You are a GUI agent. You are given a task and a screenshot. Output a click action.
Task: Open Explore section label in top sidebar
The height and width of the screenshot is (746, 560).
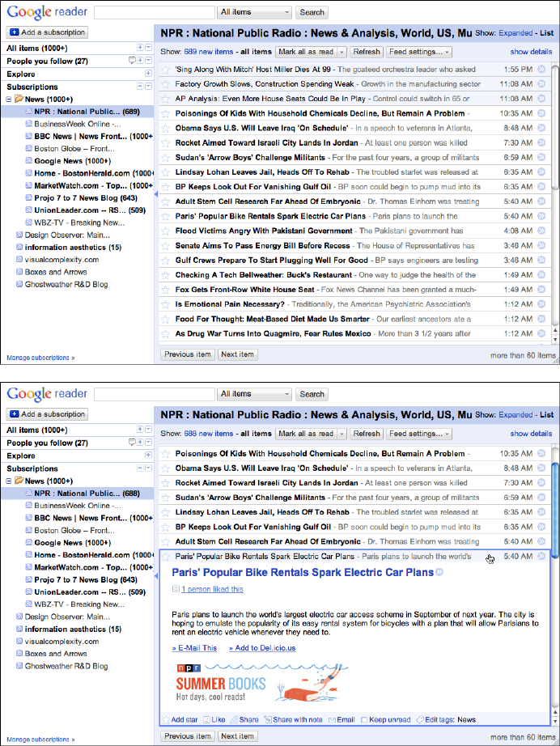pyautogui.click(x=21, y=74)
